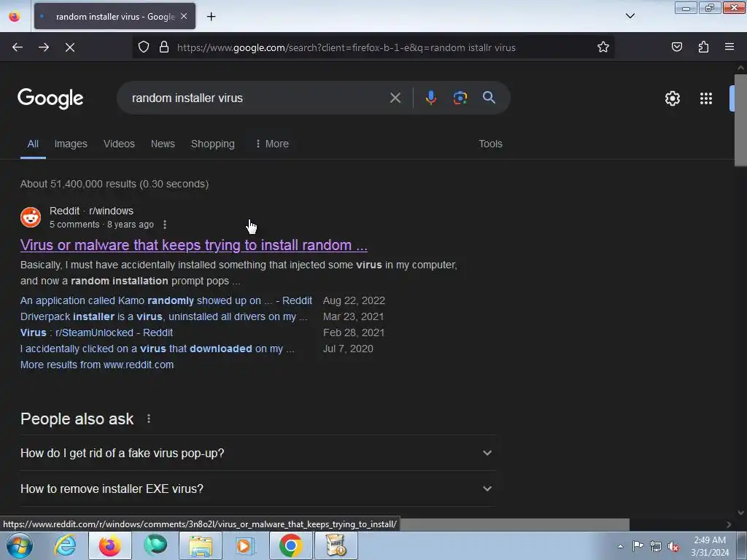This screenshot has width=747, height=560.
Task: Launch Internet Explorer from the taskbar
Action: pos(65,545)
